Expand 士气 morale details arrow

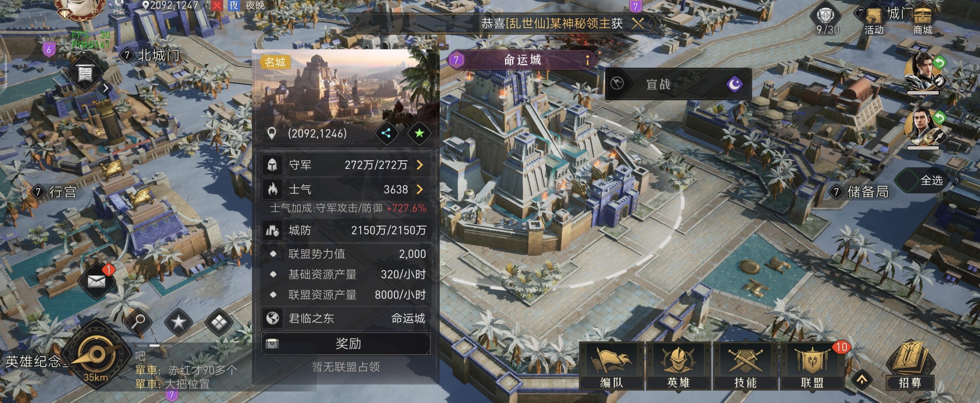[x=420, y=189]
